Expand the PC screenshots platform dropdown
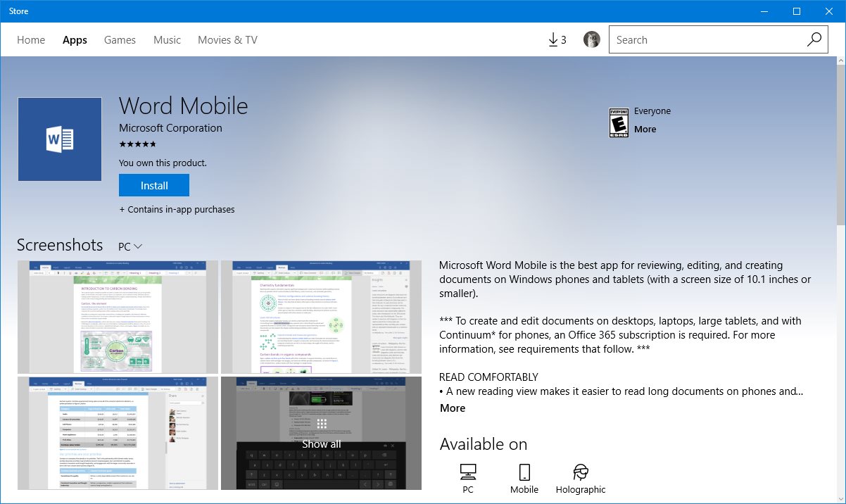 [x=130, y=246]
